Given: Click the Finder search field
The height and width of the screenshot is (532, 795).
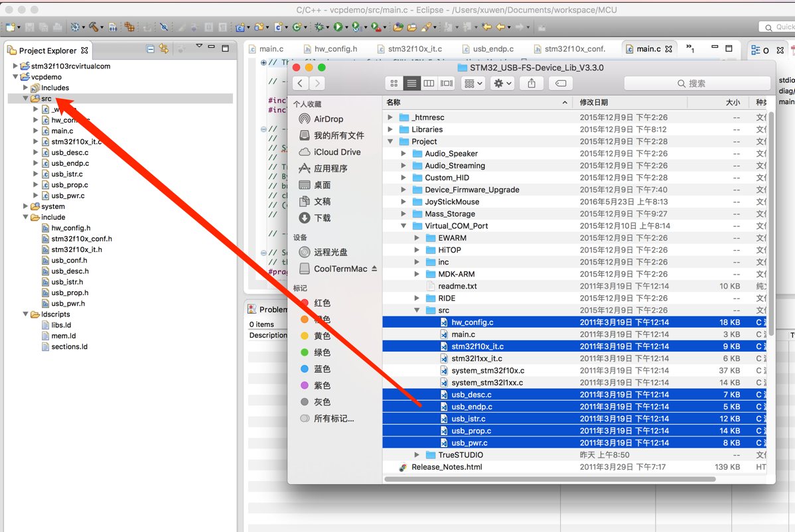Looking at the screenshot, I should [x=697, y=83].
